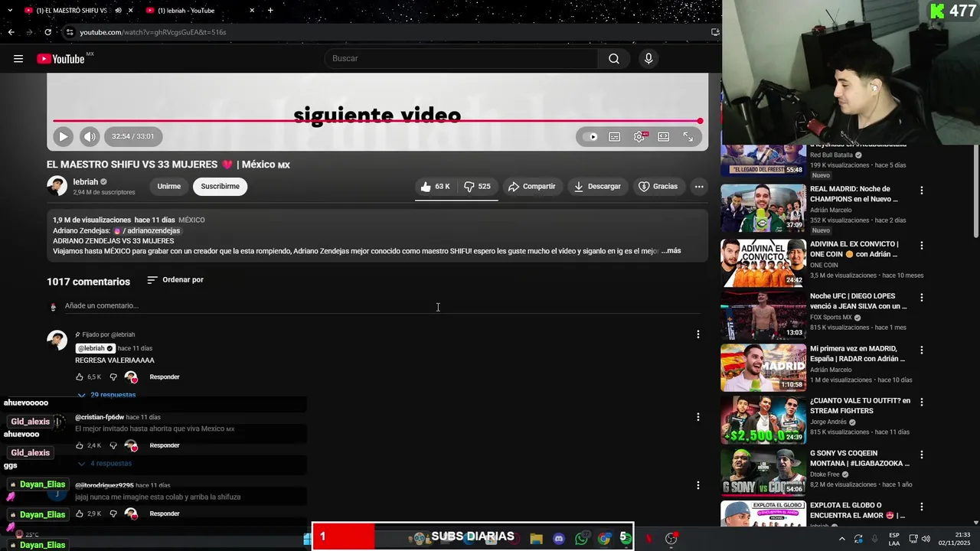Open options for Noche UFC suggested video
Viewport: 980px width, 551px height.
pos(922,298)
